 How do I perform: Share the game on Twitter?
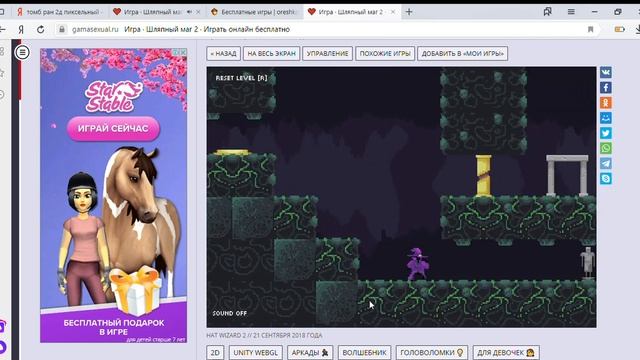coord(606,133)
